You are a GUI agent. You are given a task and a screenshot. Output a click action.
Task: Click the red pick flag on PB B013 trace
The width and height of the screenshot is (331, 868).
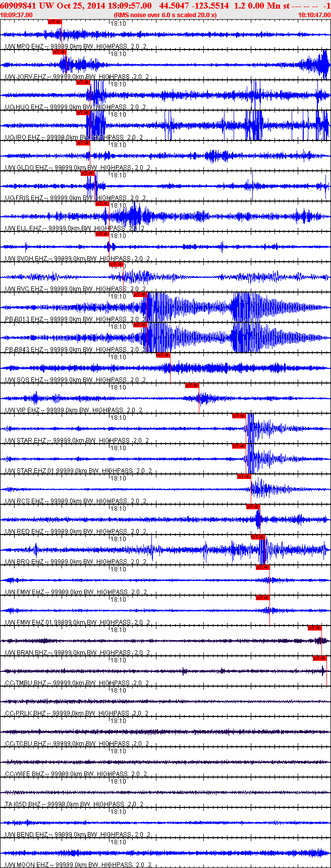[x=140, y=295]
